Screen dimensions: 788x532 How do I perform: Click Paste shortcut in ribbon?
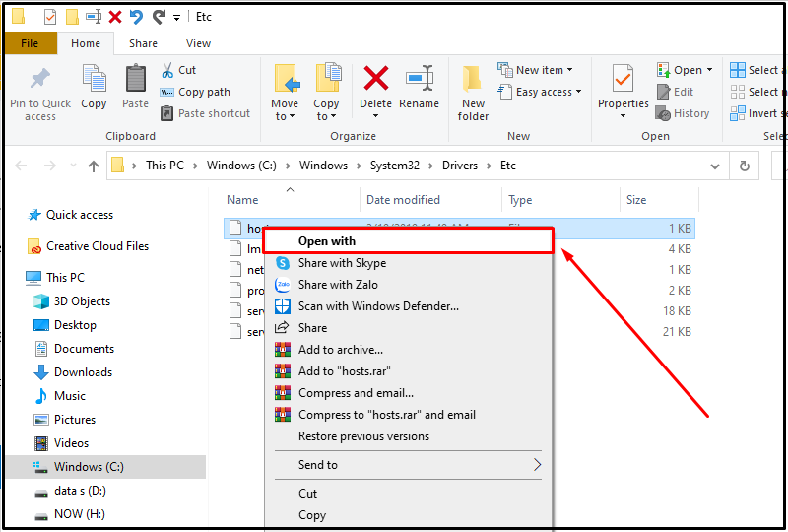(205, 113)
